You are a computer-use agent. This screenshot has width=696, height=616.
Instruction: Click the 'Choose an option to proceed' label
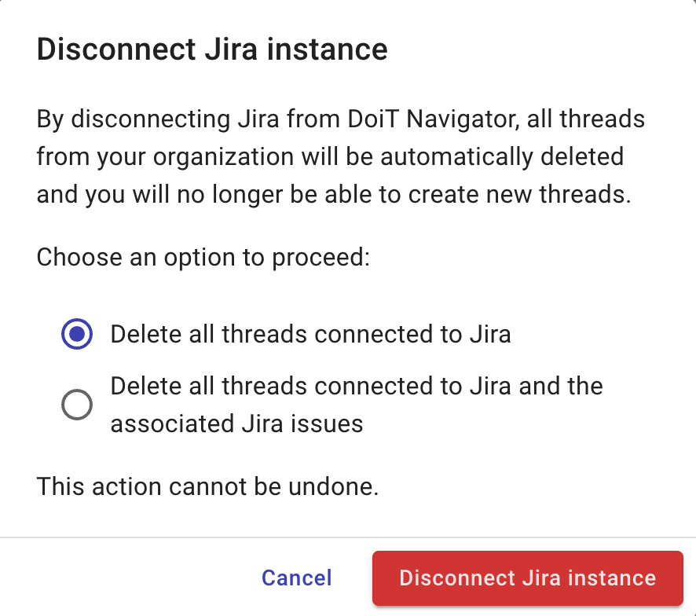(203, 257)
